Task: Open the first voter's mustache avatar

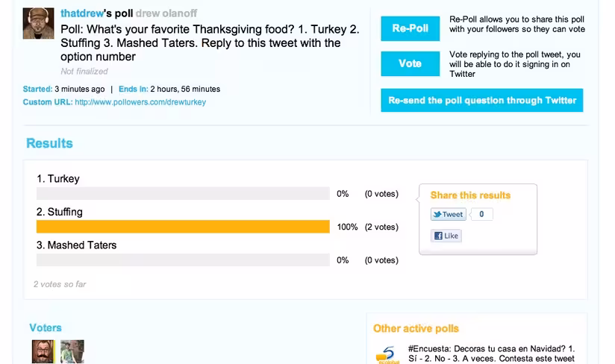Action: 43,351
